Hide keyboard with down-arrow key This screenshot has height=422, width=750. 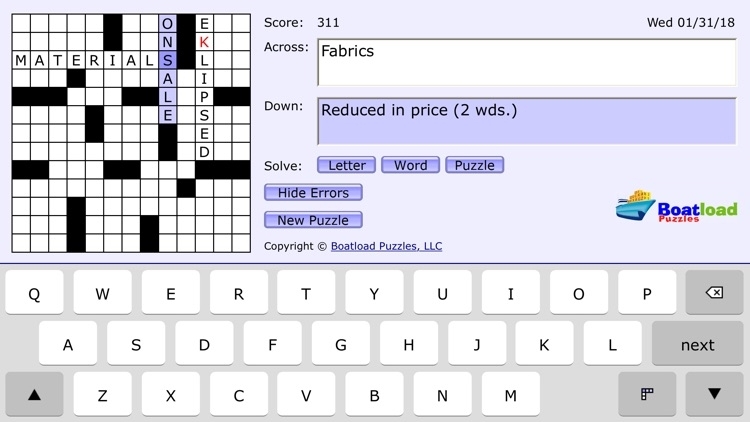click(714, 394)
